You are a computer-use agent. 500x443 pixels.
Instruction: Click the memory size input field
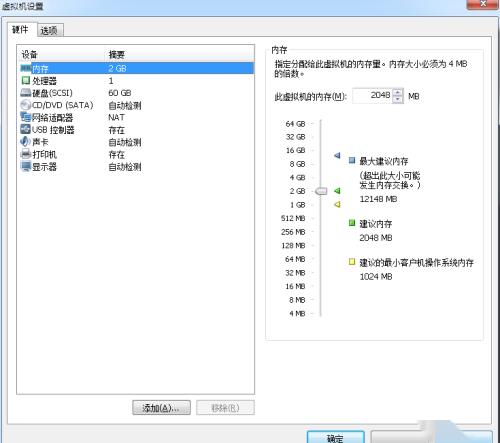(x=372, y=96)
